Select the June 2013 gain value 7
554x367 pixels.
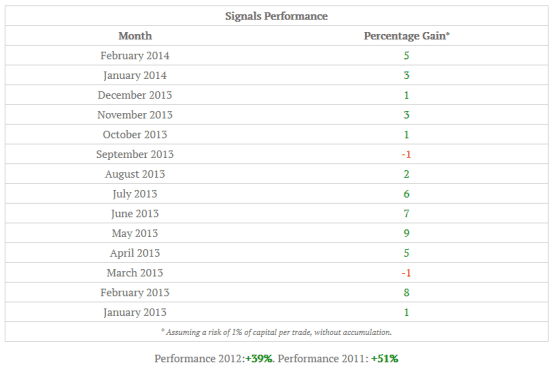coord(406,214)
